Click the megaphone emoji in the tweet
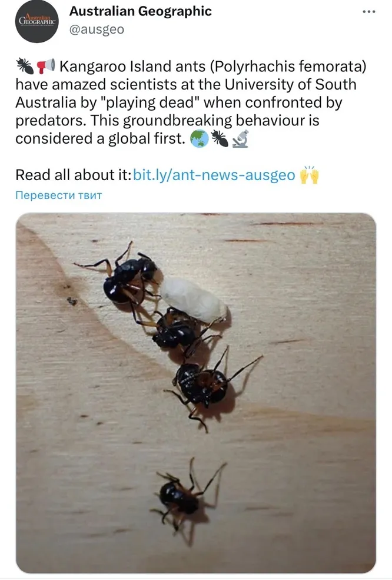392x580 pixels. click(x=46, y=66)
